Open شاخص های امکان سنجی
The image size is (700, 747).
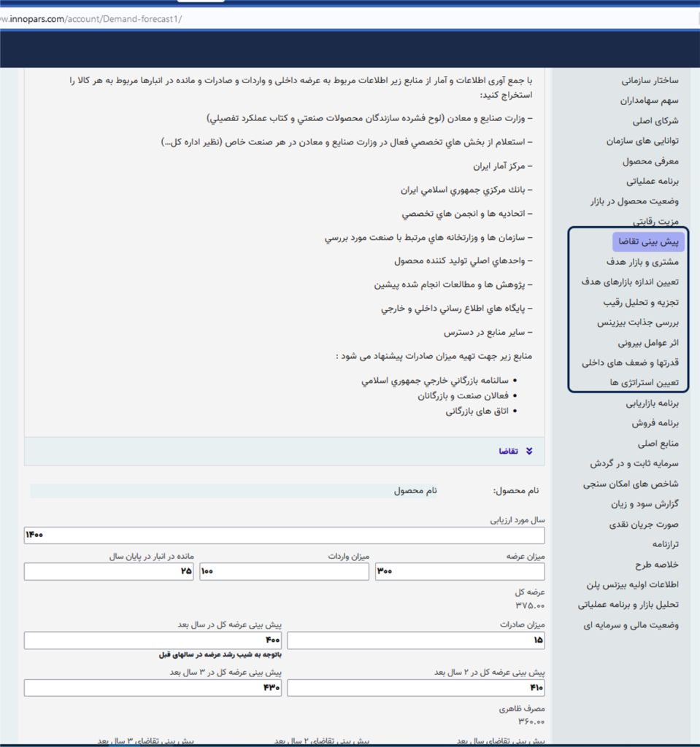click(x=631, y=484)
